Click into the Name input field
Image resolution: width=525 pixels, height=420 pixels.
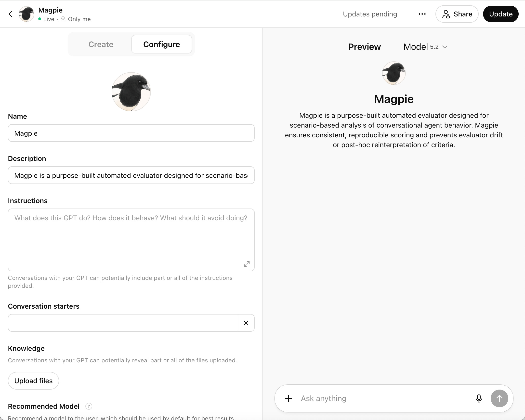[x=131, y=133]
